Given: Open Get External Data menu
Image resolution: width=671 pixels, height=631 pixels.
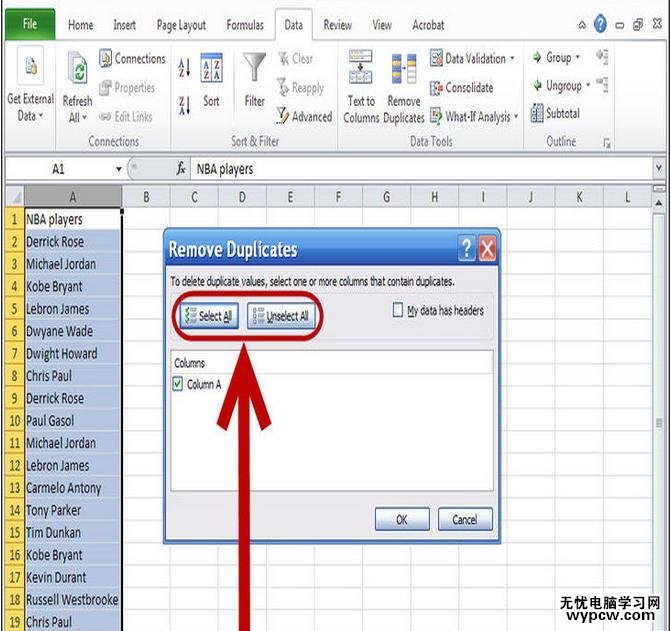Looking at the screenshot, I should (30, 86).
